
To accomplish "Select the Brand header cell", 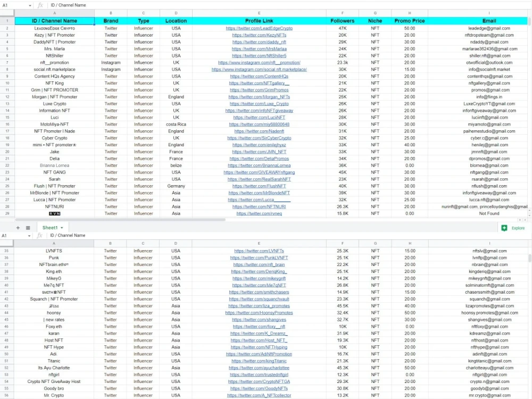I will tap(111, 21).
